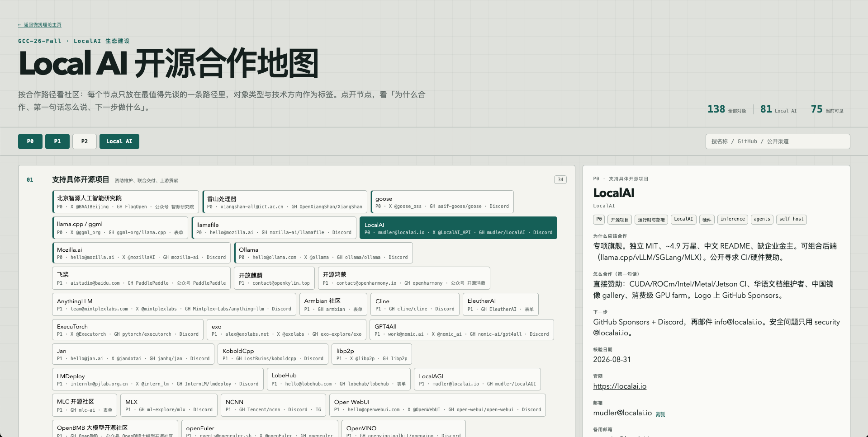Open the MLX node card
The height and width of the screenshot is (437, 868).
pyautogui.click(x=169, y=405)
